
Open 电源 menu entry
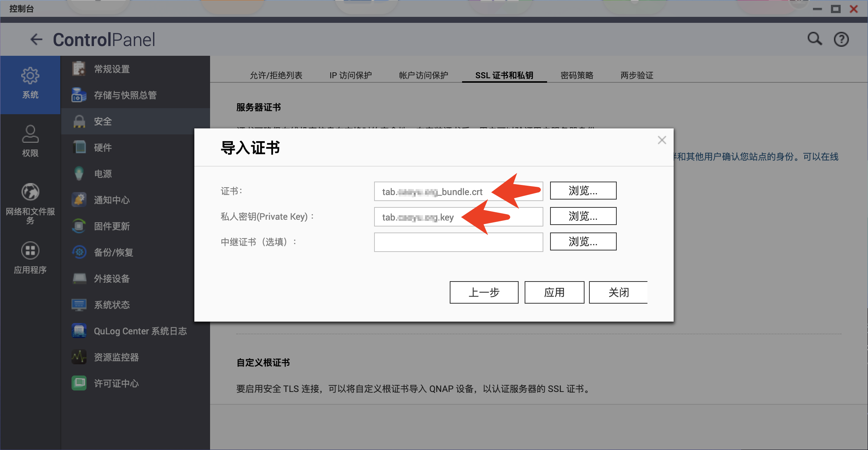(x=135, y=174)
